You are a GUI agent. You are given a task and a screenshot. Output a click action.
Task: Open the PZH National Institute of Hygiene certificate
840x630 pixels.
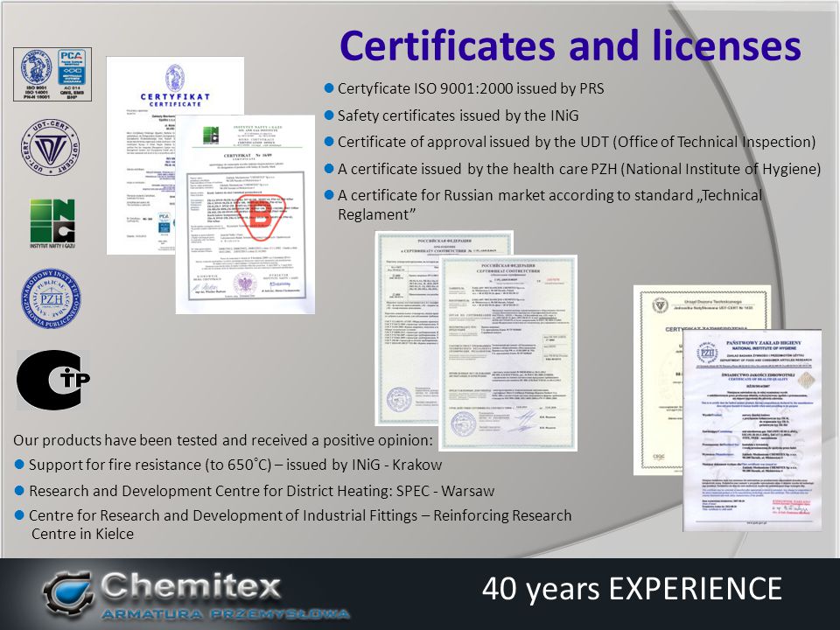coord(752,430)
